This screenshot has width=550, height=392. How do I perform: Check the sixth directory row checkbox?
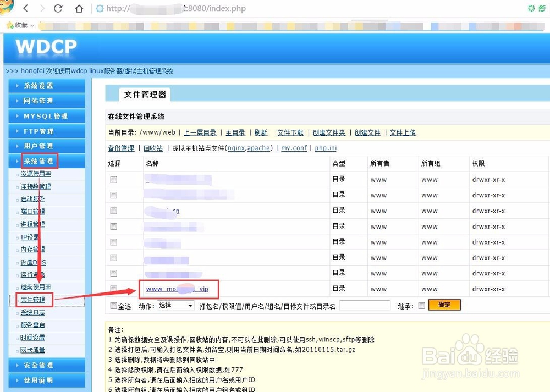pos(114,258)
